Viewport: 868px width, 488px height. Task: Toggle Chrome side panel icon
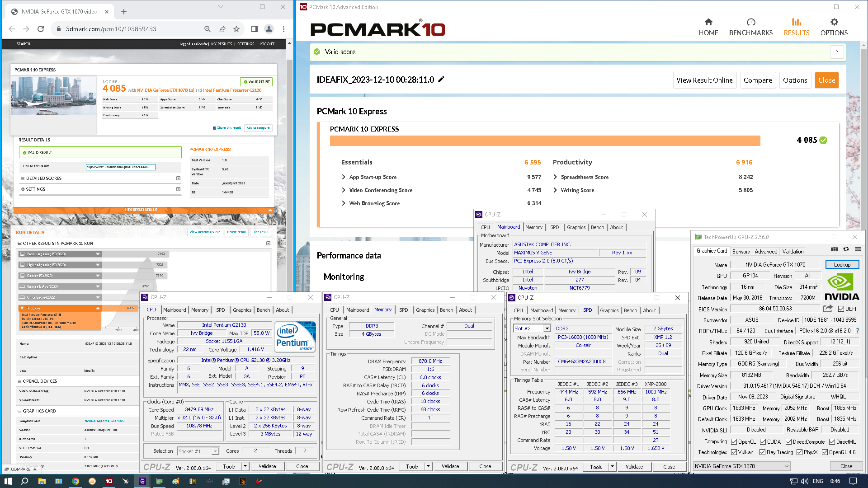coord(254,29)
